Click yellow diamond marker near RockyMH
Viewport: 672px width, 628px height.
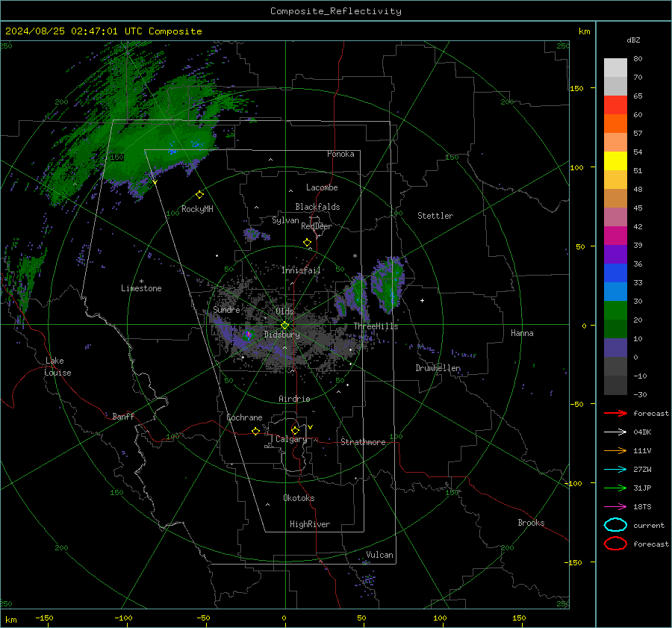coord(199,195)
